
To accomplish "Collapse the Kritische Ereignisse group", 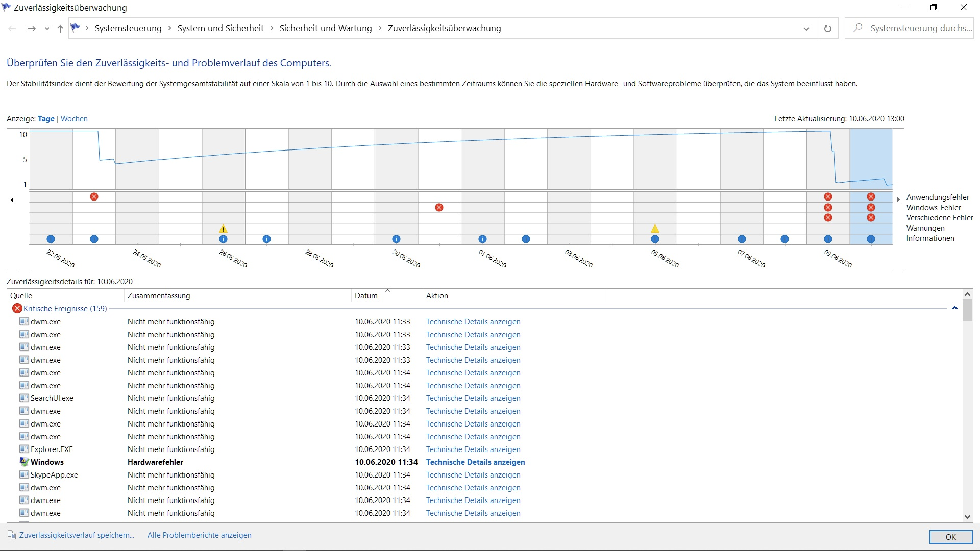I will tap(954, 308).
